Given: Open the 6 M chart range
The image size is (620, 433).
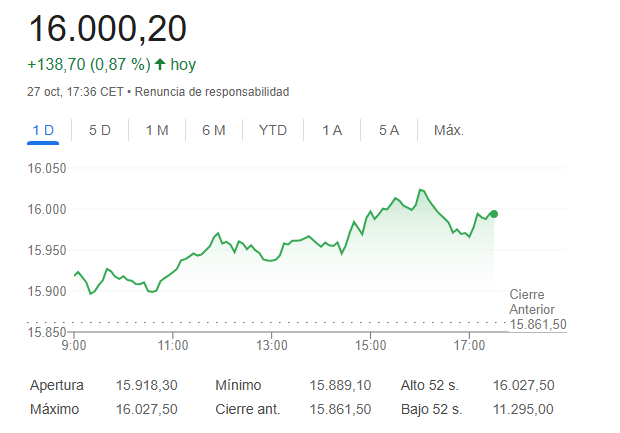Looking at the screenshot, I should (213, 130).
